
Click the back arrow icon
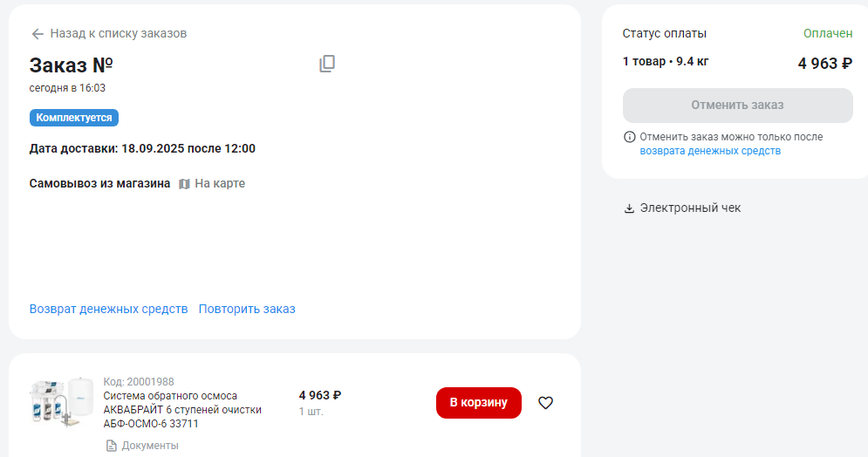coord(38,34)
